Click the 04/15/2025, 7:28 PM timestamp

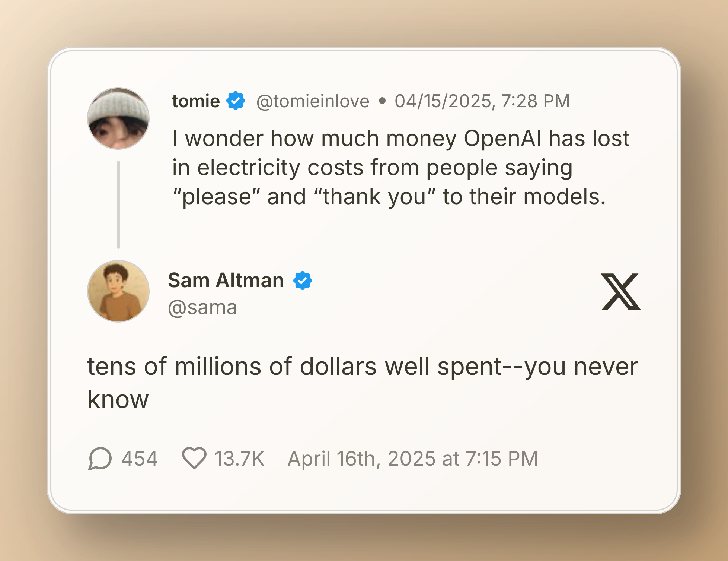482,101
